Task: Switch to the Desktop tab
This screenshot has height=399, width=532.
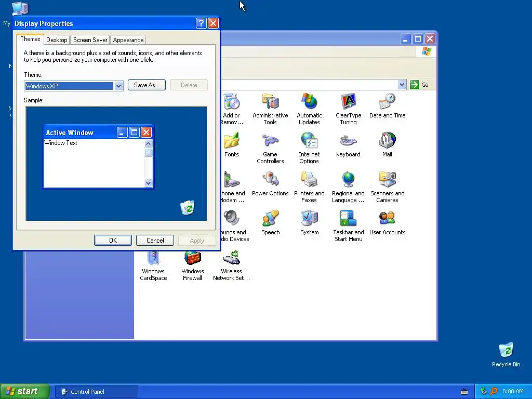Action: click(x=57, y=40)
